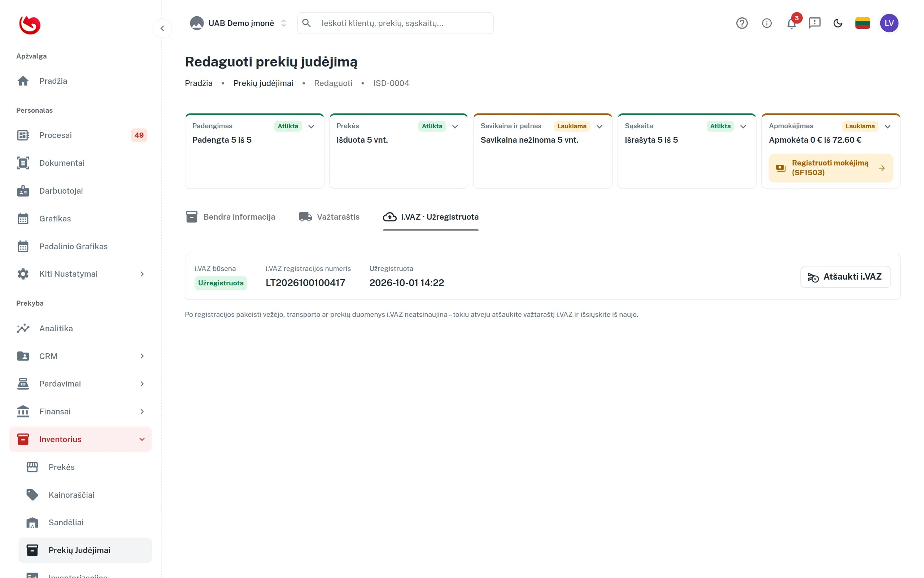Open the info circle icon
This screenshot has width=924, height=578.
767,23
